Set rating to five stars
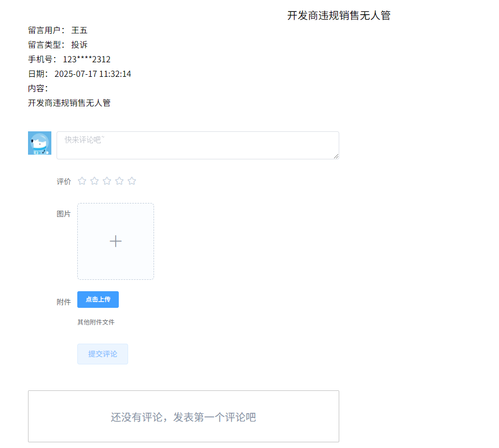 coord(132,181)
